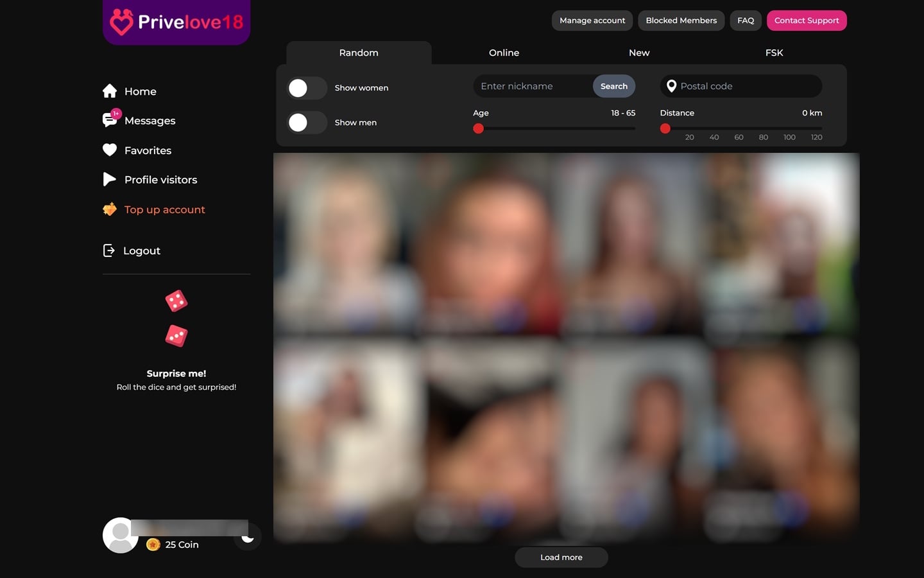Focus the Enter nickname search field

coord(533,86)
